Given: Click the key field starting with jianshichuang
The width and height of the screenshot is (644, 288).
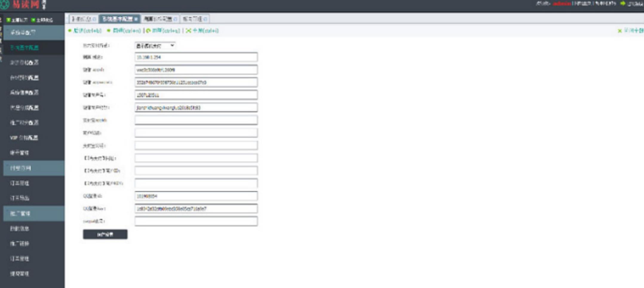Looking at the screenshot, I should pyautogui.click(x=196, y=107).
